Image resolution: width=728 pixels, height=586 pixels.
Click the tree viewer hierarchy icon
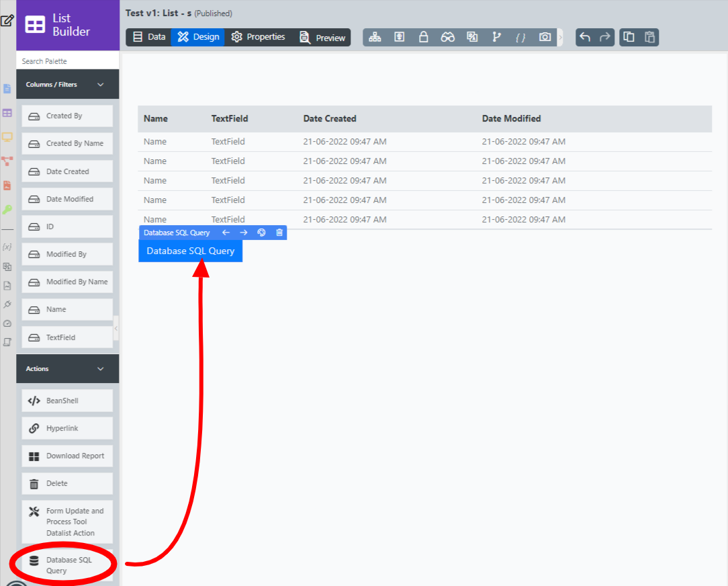click(x=375, y=38)
